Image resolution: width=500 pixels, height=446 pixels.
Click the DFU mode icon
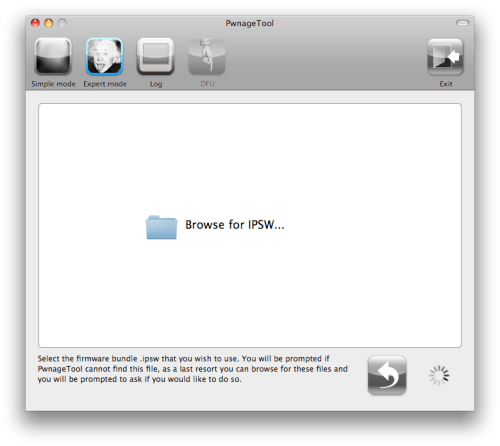click(207, 56)
